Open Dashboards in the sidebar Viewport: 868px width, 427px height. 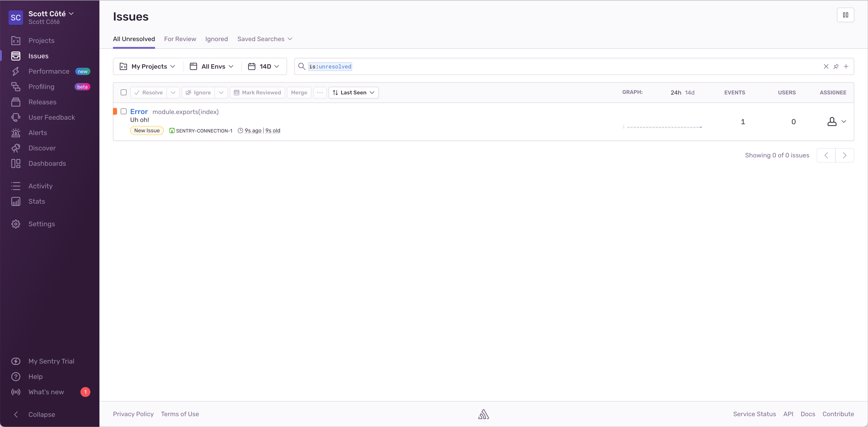tap(47, 163)
